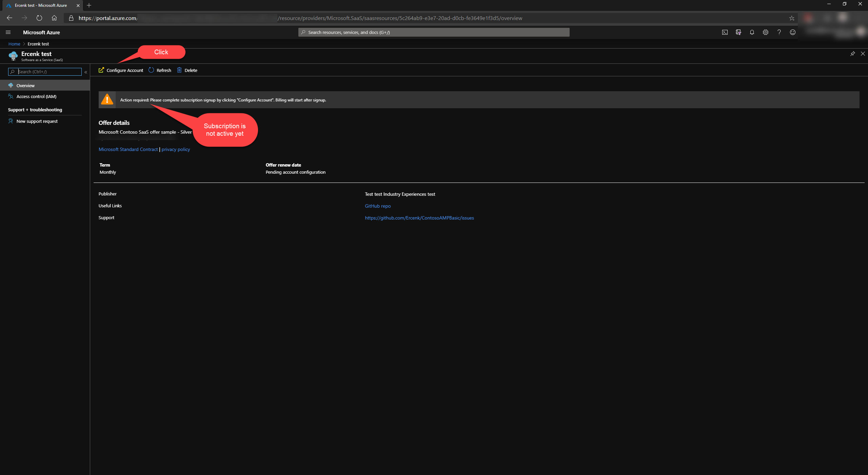Click the global Azure search bar
Screen dimensions: 868x475
434,32
